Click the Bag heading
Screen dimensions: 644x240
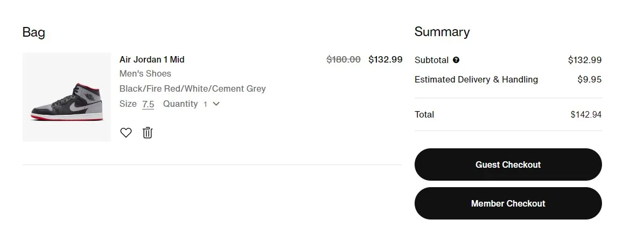(x=33, y=32)
